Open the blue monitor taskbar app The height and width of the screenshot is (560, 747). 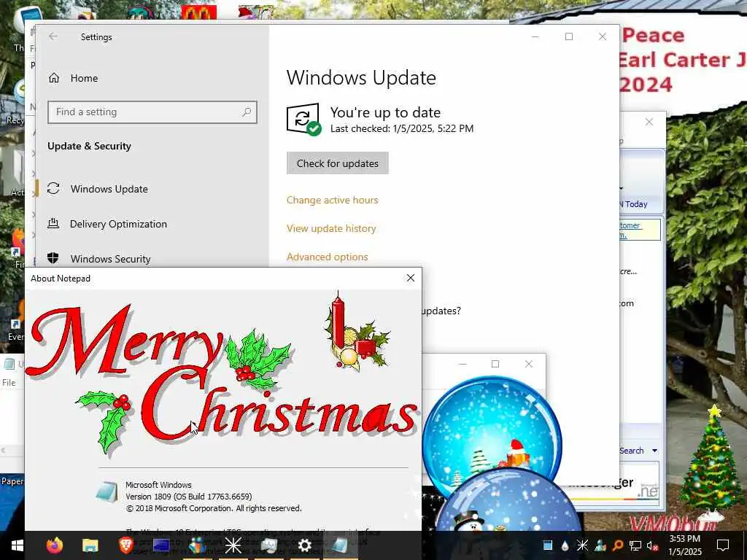coord(161,545)
